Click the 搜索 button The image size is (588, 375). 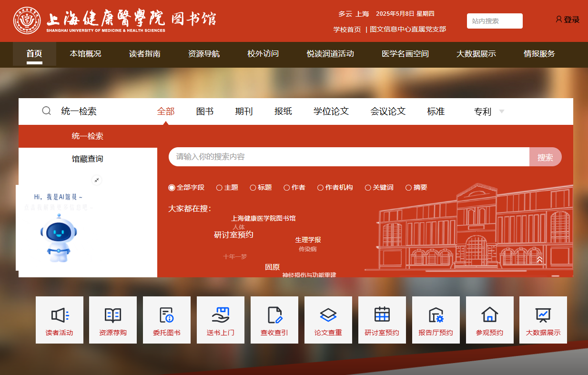click(x=545, y=157)
